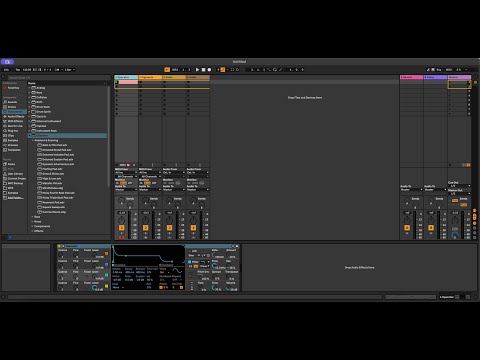This screenshot has height=360, width=480.
Task: Select the 3 Audio track header
Action: click(x=174, y=77)
